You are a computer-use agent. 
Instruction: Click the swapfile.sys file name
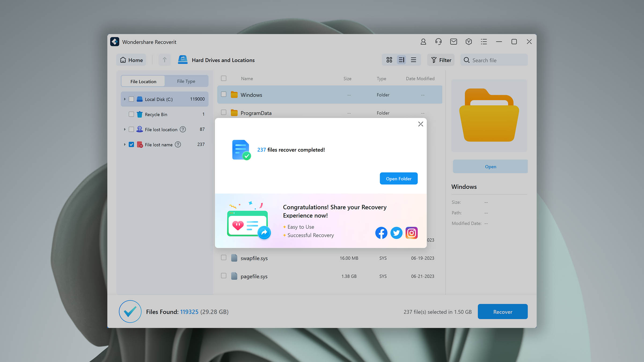(254, 258)
